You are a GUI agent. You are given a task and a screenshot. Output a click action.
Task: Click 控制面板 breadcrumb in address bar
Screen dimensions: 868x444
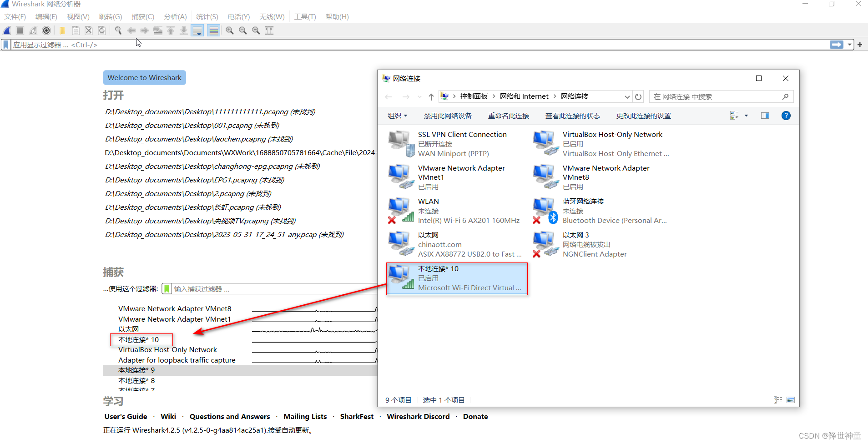pos(474,96)
